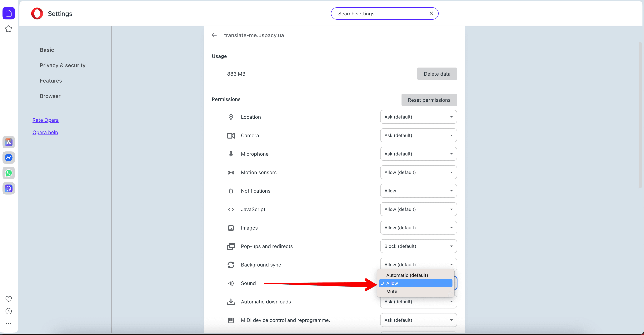Open Pinboards heart icon in sidebar
The image size is (644, 335).
pyautogui.click(x=8, y=299)
